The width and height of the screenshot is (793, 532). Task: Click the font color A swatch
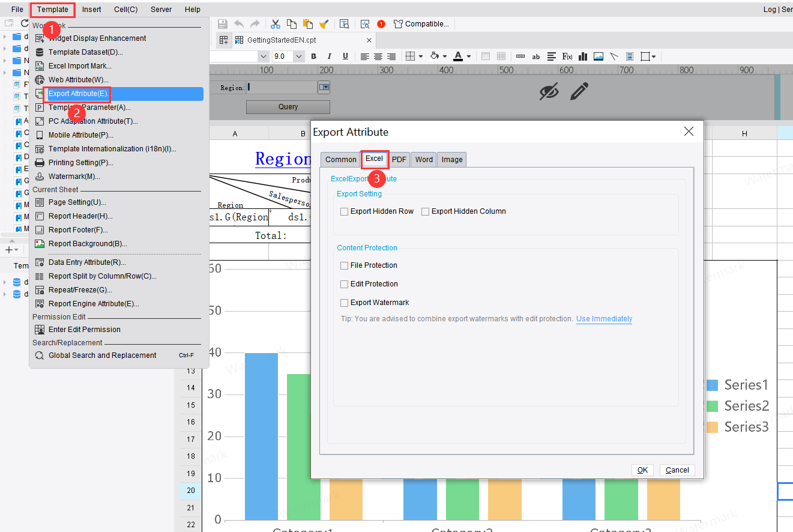pos(458,56)
